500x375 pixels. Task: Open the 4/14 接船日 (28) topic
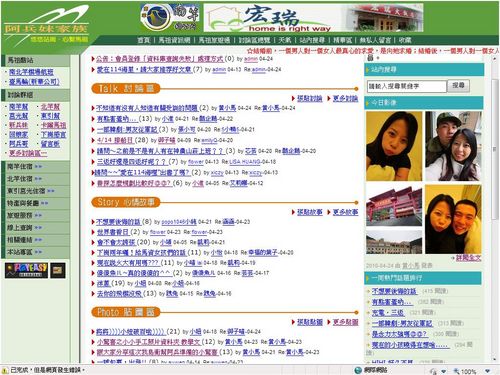coord(115,140)
